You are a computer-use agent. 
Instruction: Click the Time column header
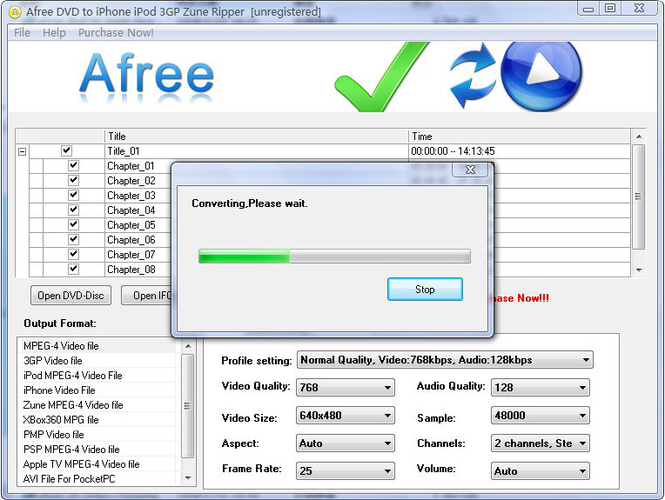click(520, 137)
